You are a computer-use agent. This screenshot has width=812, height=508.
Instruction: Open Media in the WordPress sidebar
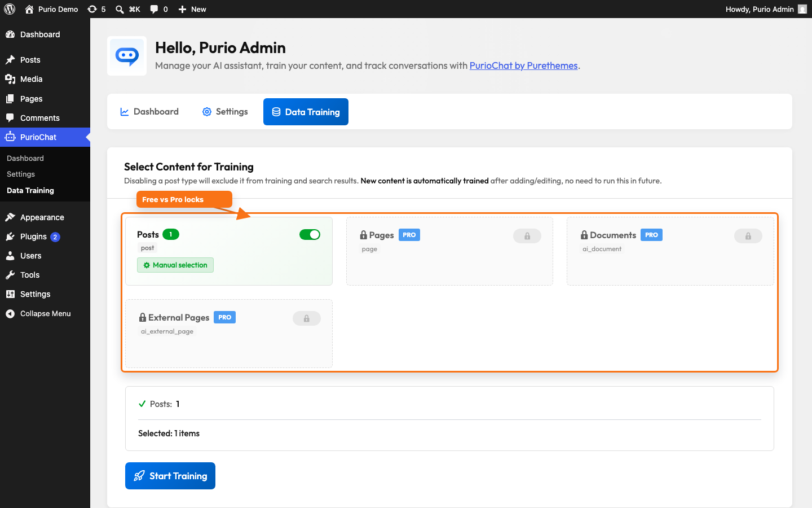pyautogui.click(x=45, y=79)
